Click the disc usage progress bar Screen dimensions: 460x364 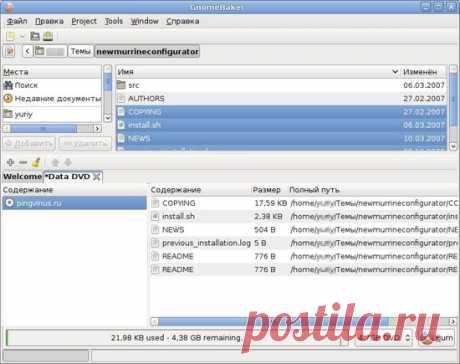175,338
